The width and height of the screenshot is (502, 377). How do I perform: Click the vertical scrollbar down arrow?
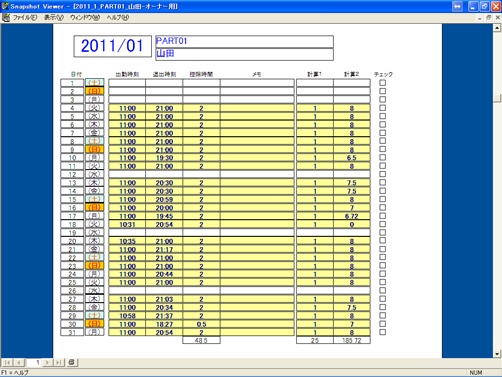(x=497, y=354)
